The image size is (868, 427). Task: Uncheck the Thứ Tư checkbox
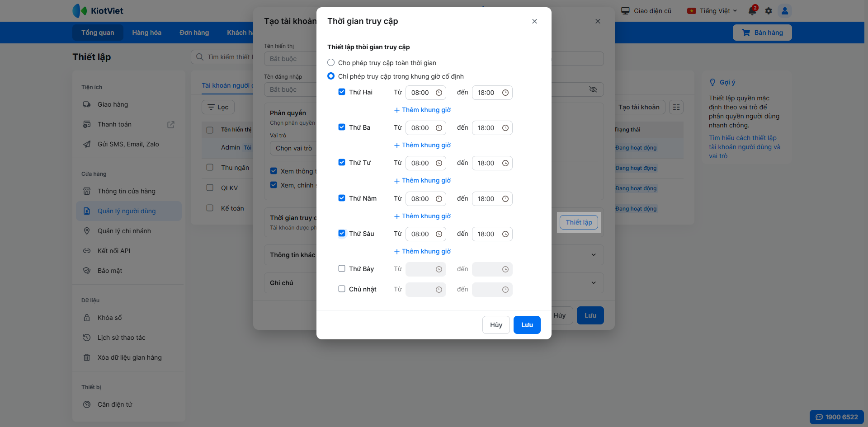click(x=342, y=163)
